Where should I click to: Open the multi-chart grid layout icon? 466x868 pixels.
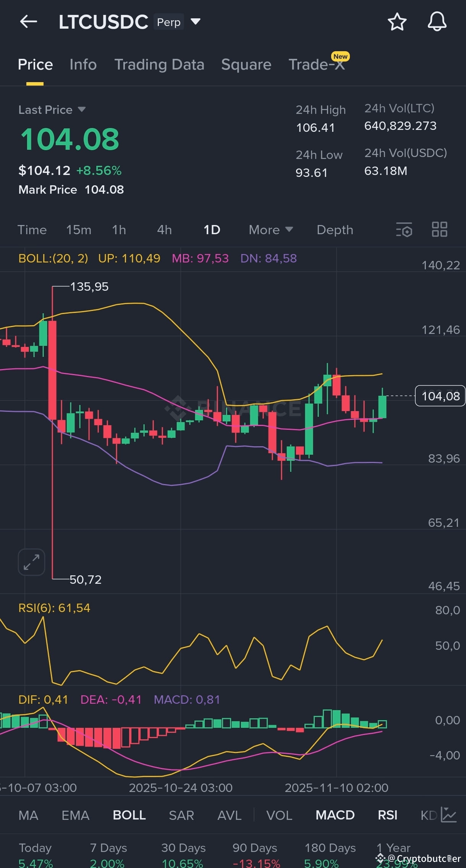pos(439,230)
